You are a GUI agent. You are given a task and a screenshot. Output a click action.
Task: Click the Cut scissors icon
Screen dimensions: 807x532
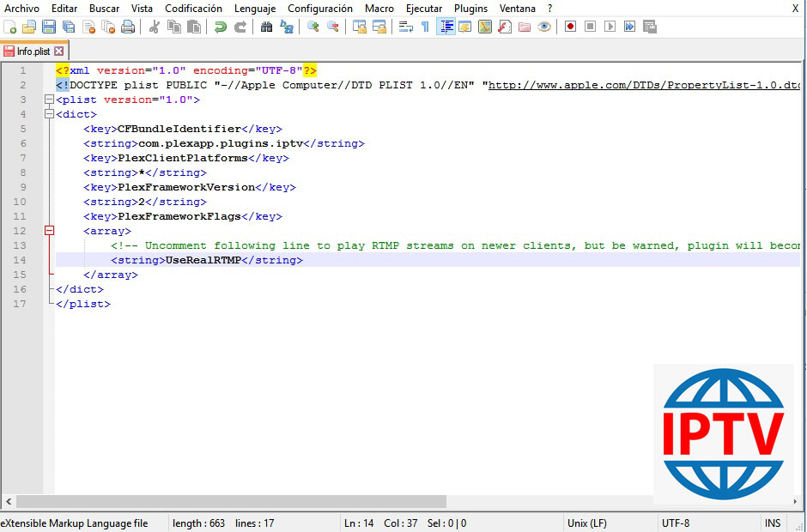point(155,27)
